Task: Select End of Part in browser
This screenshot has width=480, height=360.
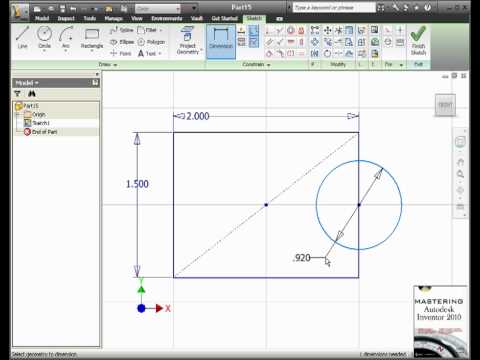Action: [41, 132]
